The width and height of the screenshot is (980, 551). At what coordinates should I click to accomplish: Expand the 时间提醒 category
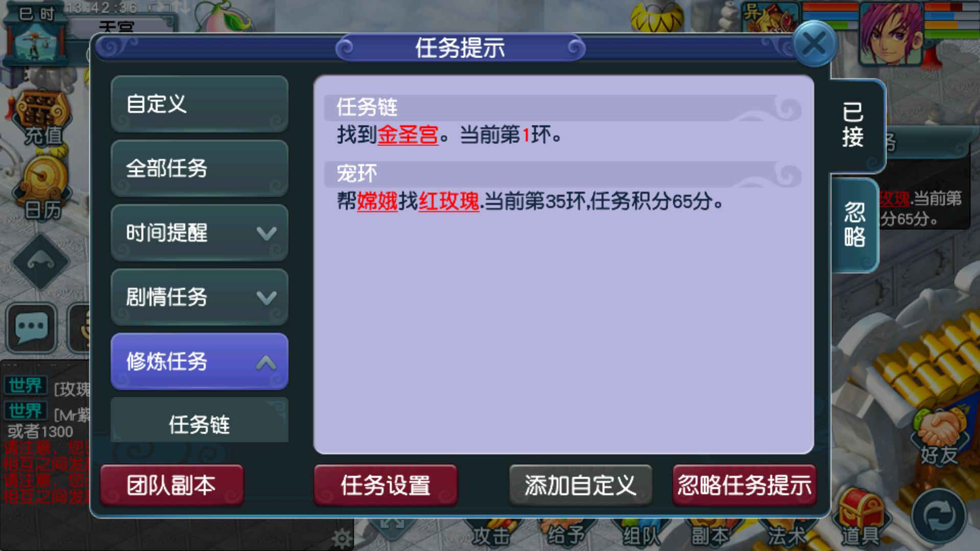pyautogui.click(x=200, y=233)
